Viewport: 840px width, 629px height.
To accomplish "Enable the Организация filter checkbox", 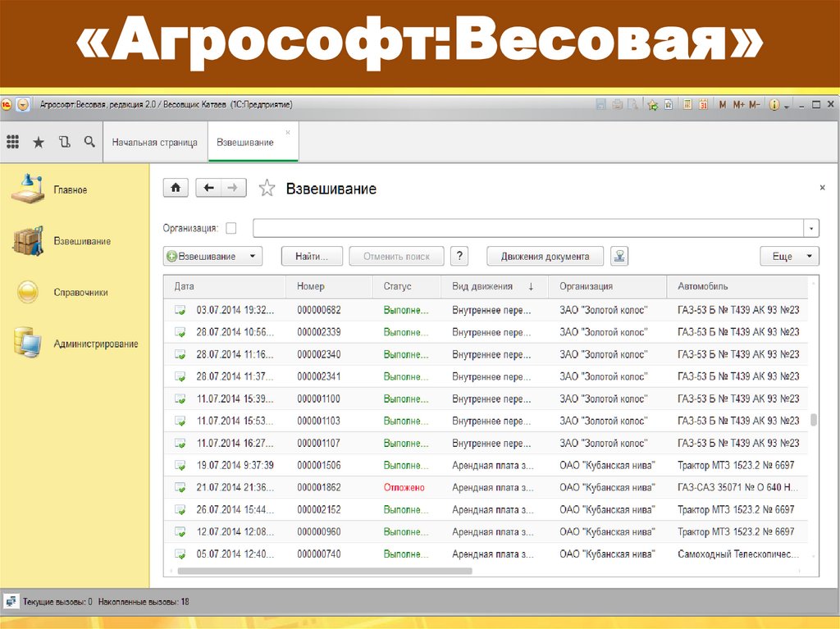I will tap(231, 228).
